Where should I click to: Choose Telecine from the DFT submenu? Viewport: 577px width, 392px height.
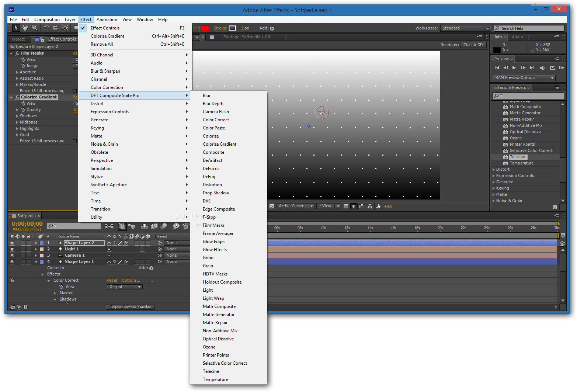click(229, 371)
